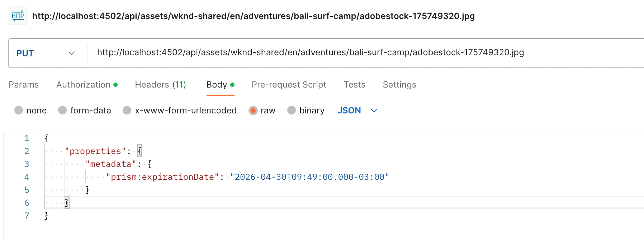The width and height of the screenshot is (644, 239).
Task: Open the Authorization tab
Action: pyautogui.click(x=84, y=85)
